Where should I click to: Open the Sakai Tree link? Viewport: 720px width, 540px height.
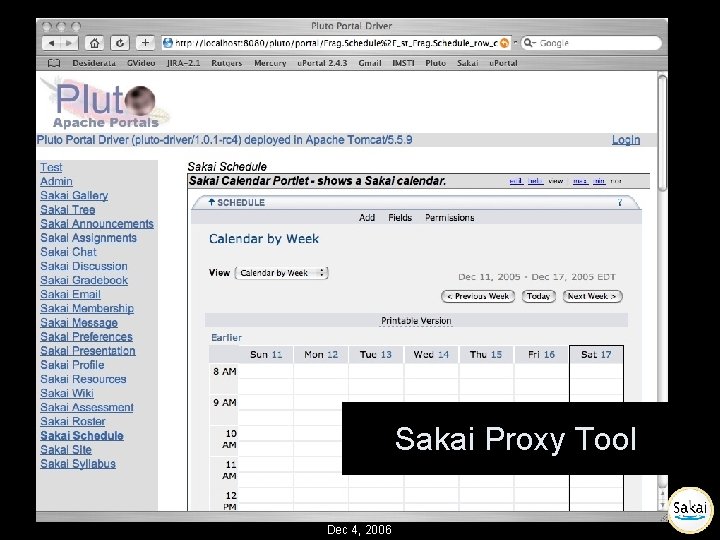68,210
